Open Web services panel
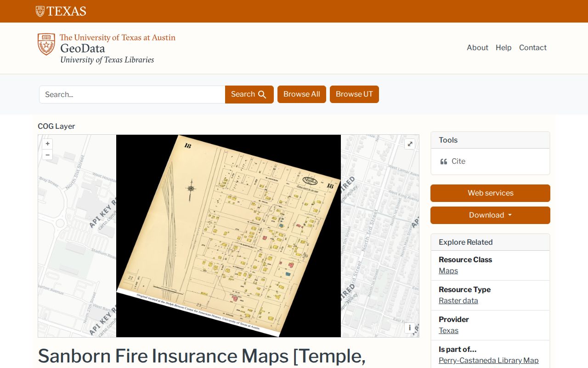Screen dimensions: 588x368 (x=490, y=193)
